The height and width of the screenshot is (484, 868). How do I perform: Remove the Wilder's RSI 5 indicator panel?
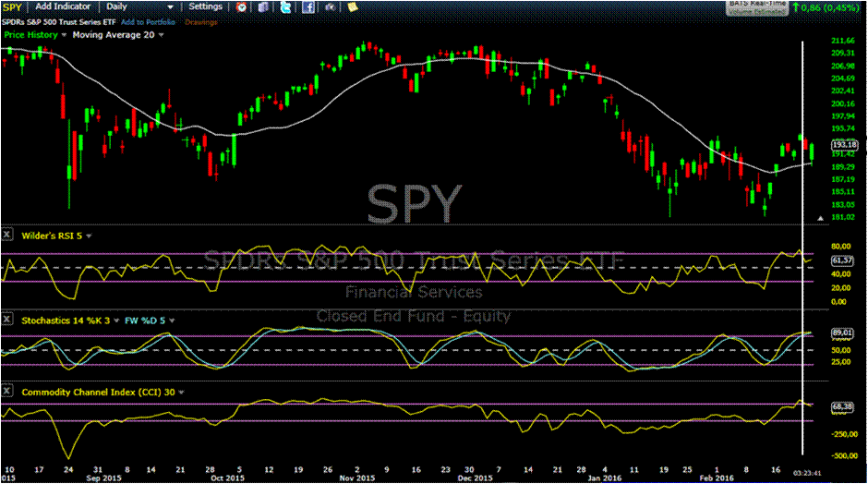(6, 235)
